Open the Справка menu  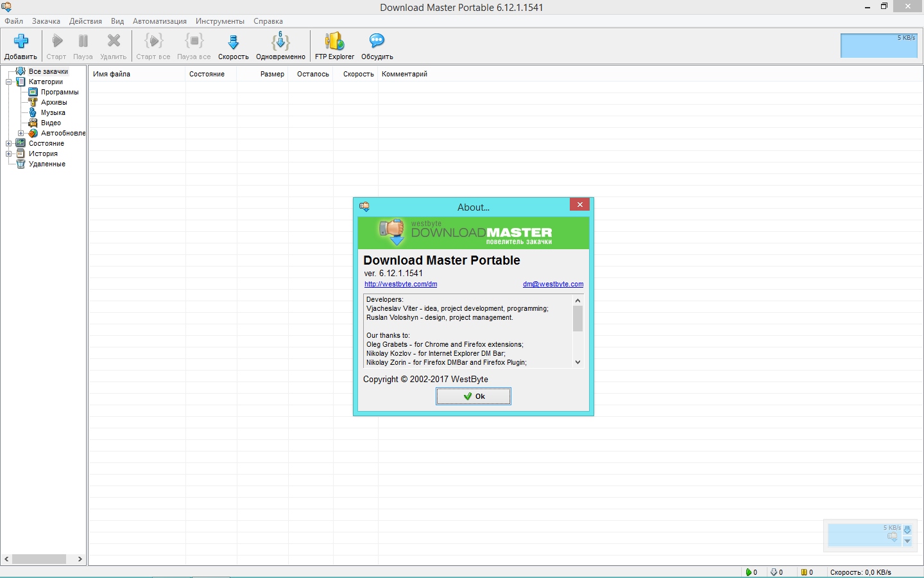pos(268,21)
